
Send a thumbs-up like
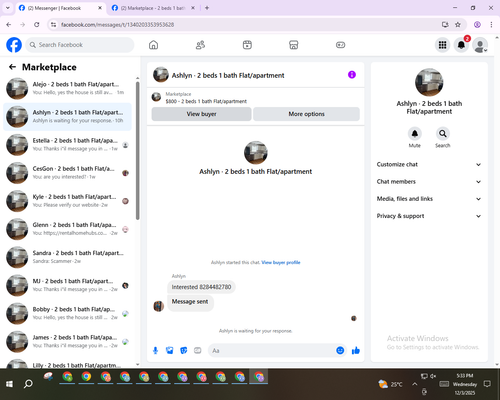click(x=356, y=350)
